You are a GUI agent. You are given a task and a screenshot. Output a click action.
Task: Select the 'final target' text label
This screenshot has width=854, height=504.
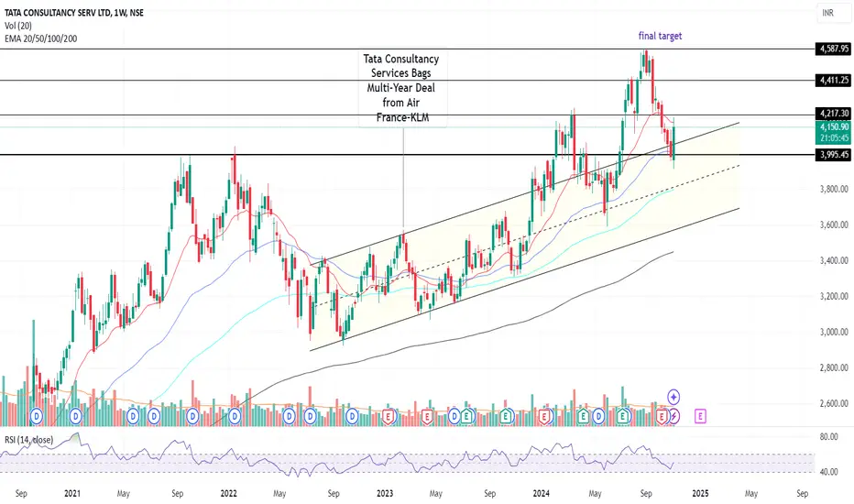point(660,36)
